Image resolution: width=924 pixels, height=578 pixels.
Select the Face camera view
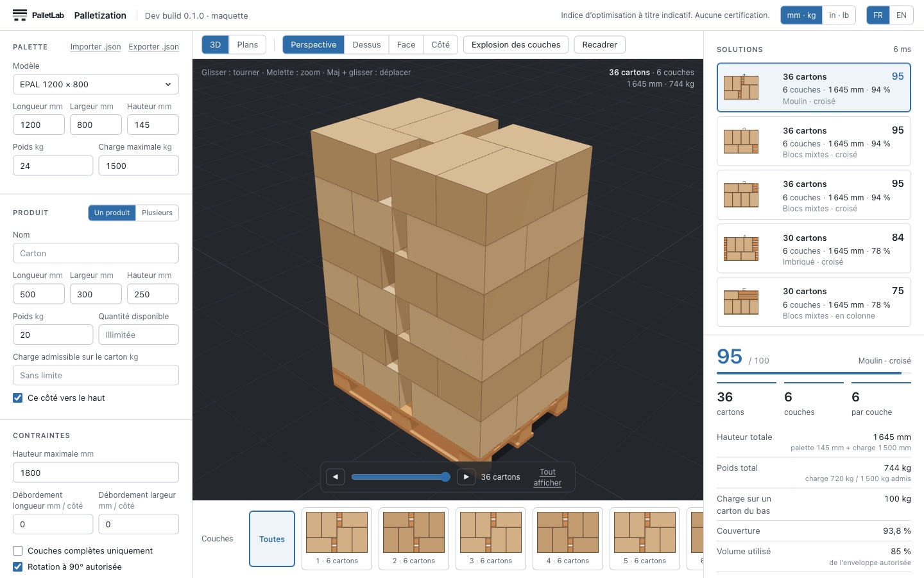point(406,45)
